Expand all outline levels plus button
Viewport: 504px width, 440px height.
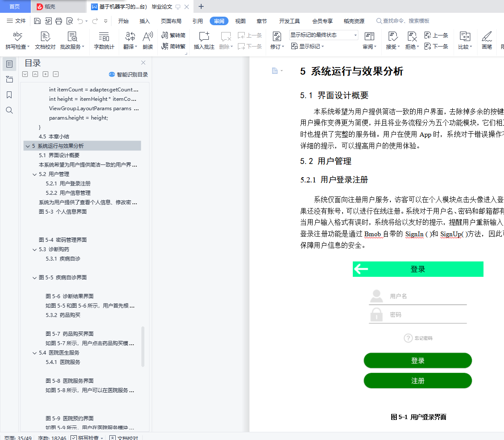click(46, 74)
